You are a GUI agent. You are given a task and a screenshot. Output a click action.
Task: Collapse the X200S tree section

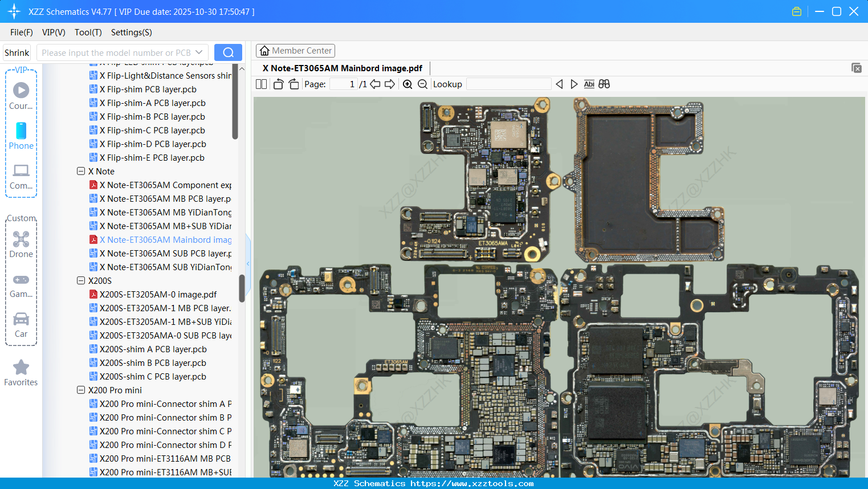click(80, 280)
